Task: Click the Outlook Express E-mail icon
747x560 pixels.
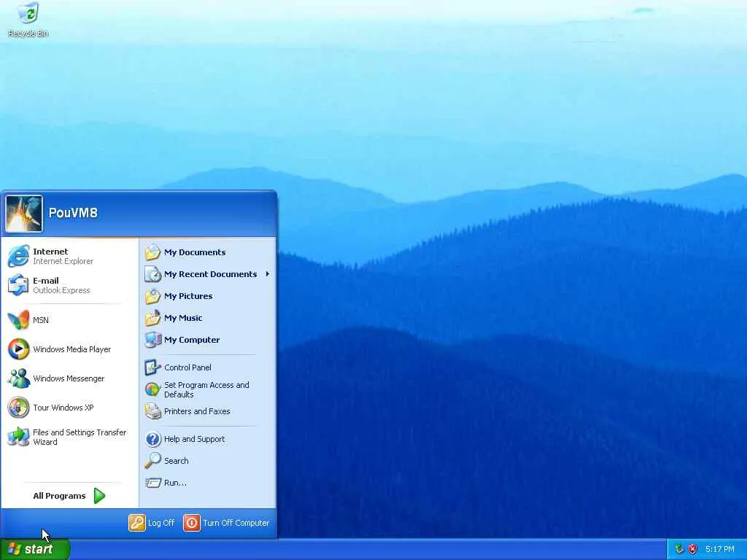Action: [18, 285]
